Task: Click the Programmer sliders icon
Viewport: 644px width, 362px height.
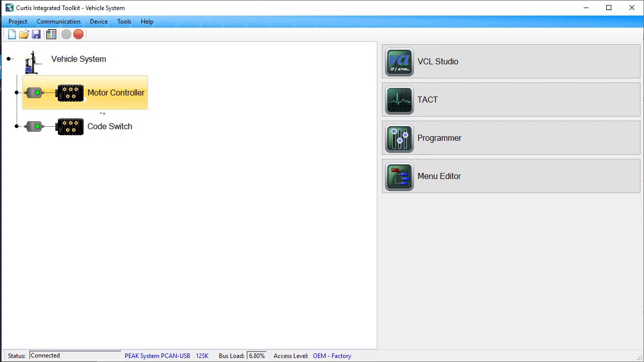Action: click(x=399, y=138)
